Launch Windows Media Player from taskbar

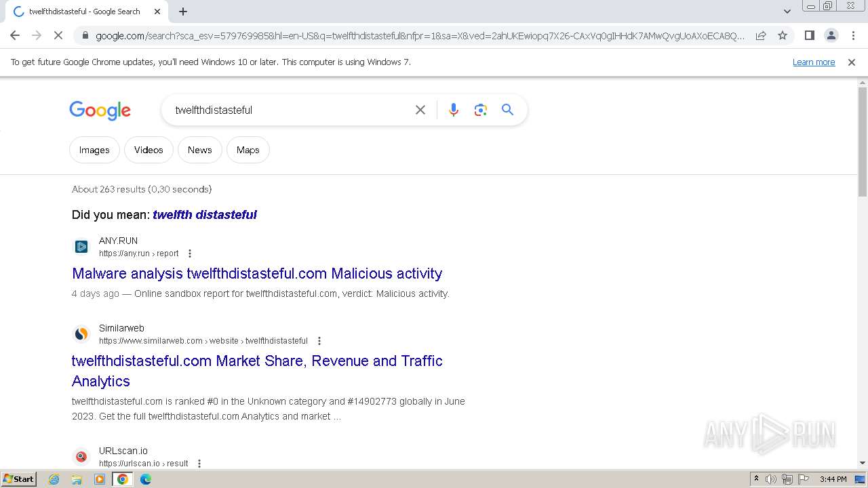point(100,479)
